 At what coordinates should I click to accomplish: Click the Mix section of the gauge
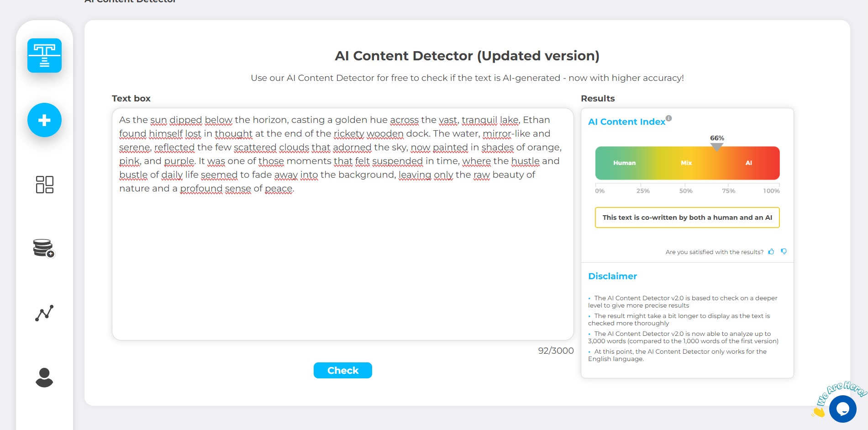pos(686,163)
